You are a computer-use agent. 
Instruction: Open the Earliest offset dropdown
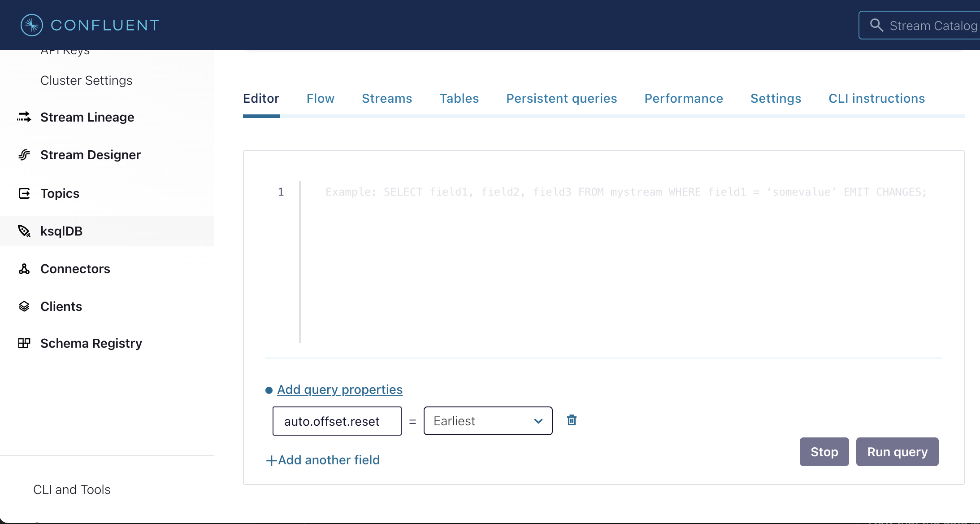488,421
